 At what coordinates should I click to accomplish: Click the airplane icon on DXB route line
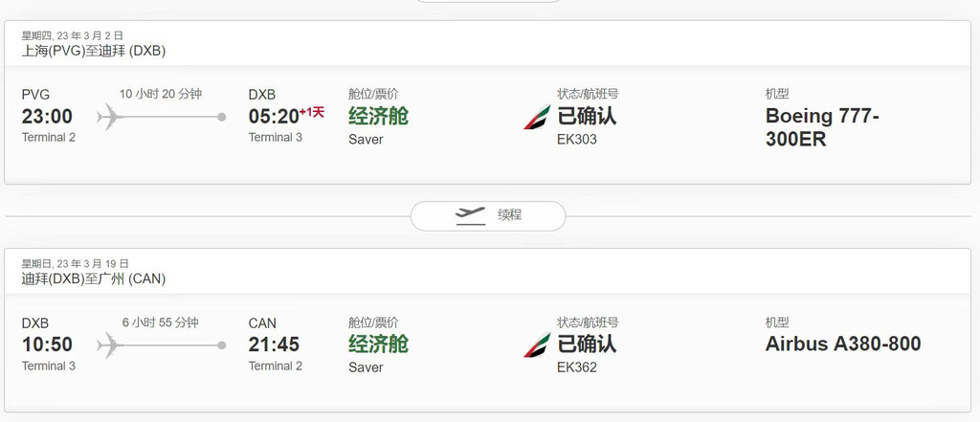pyautogui.click(x=110, y=345)
